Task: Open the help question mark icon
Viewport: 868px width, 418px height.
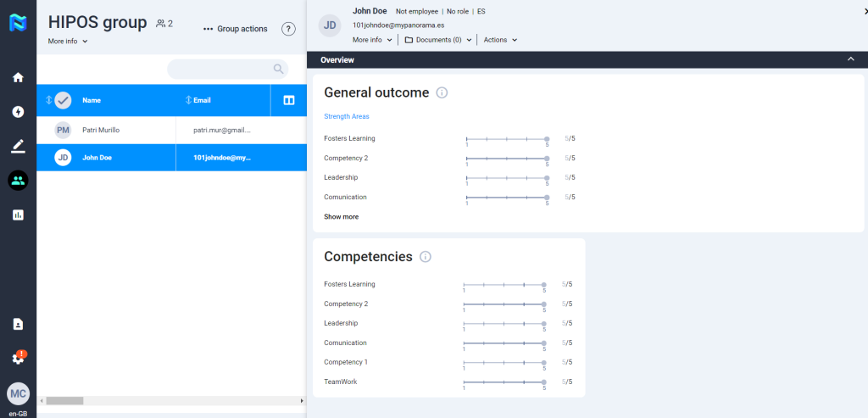Action: click(288, 29)
